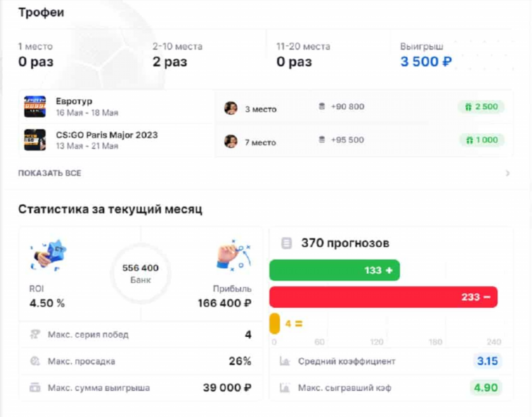Click the gift prize badge 2 500
Viewport: 532px width, 417px height.
481,107
